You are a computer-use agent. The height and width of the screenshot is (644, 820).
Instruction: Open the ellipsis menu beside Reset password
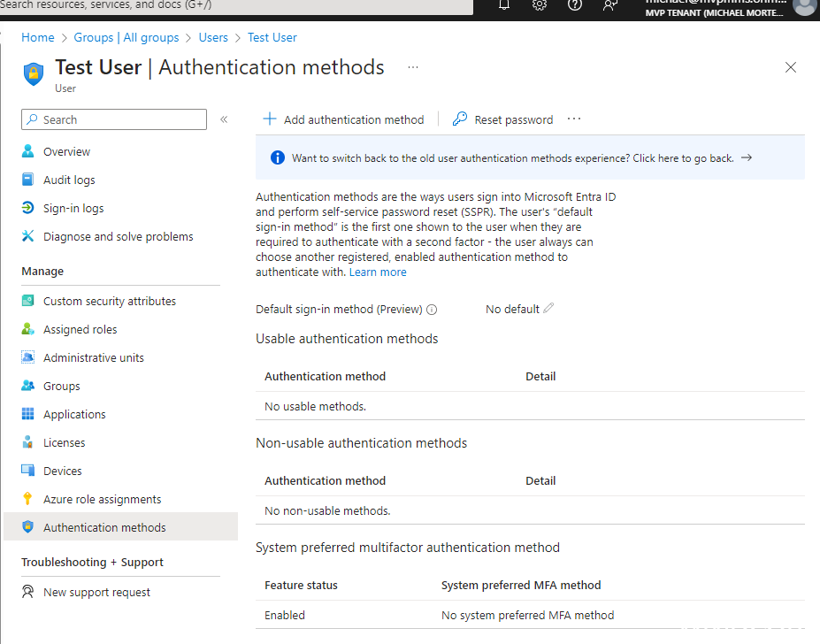[574, 119]
